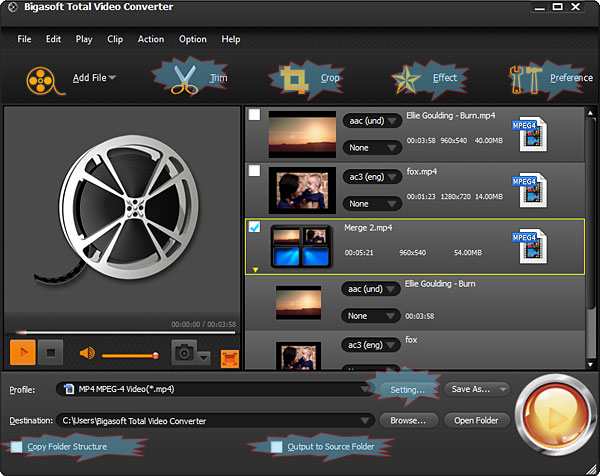This screenshot has height=476, width=600.
Task: Open ac3 (eng) audio dropdown for fox.mp4
Action: [x=372, y=177]
